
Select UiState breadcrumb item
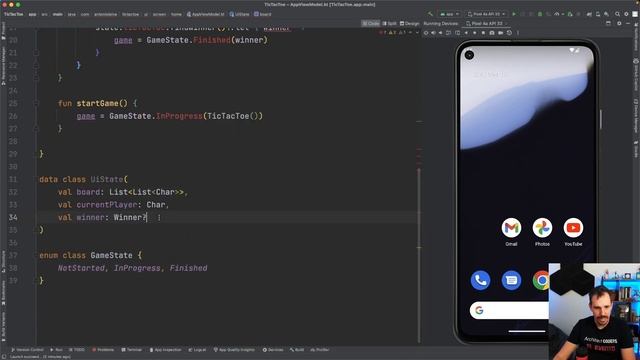pos(239,14)
